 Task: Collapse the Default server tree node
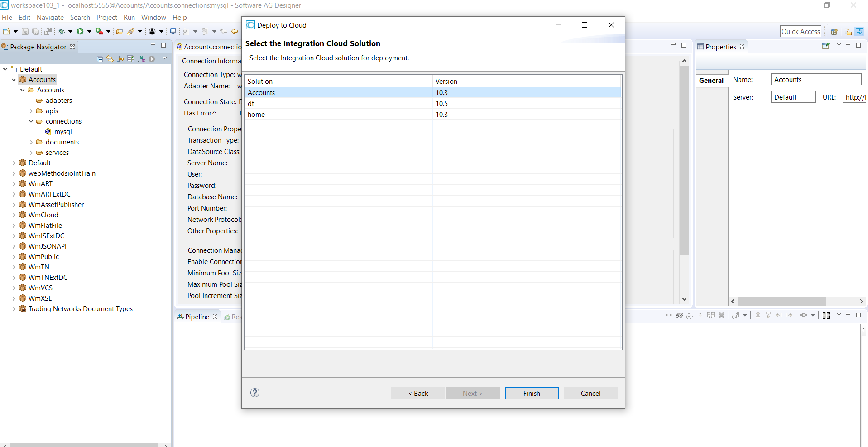[x=5, y=69]
